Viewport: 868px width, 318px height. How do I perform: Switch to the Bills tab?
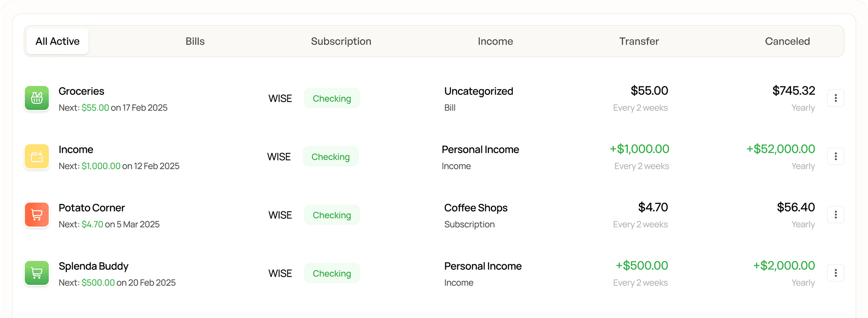tap(195, 41)
